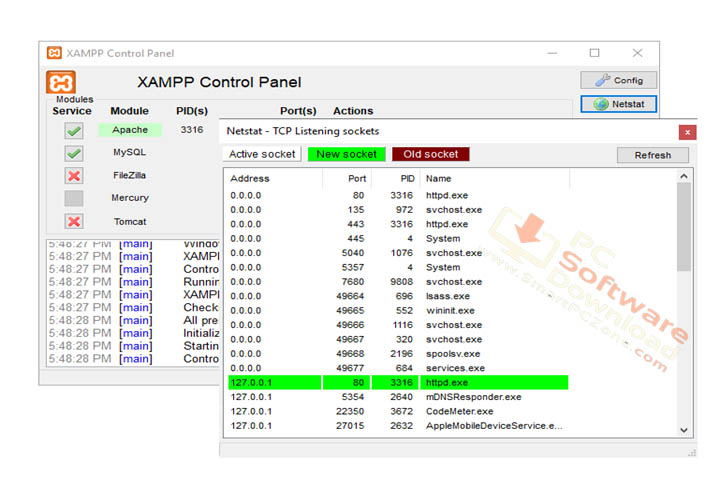The height and width of the screenshot is (480, 720).
Task: Select the Apache module label
Action: point(130,130)
